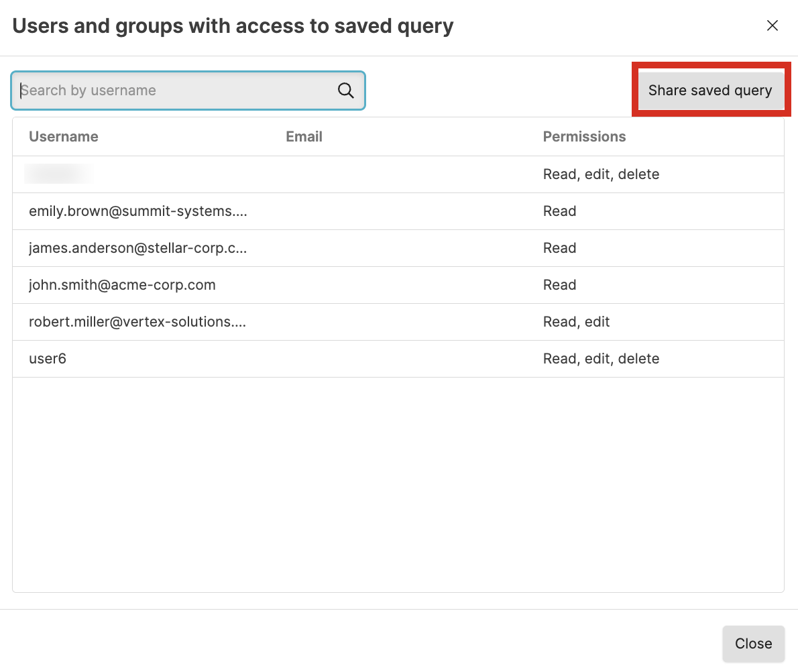Viewport: 798px width, 672px height.
Task: Click user6's Read, edit, delete permissions
Action: [601, 359]
